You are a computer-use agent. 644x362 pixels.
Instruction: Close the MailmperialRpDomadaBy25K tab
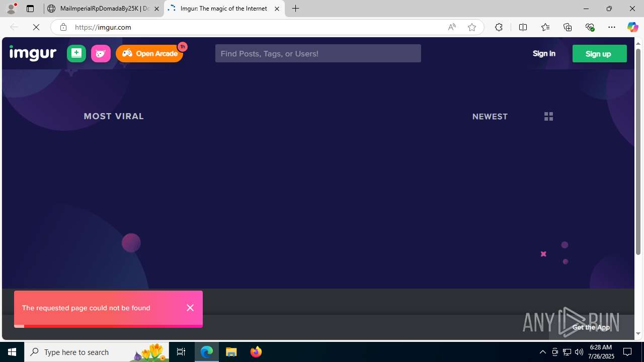[x=156, y=9]
